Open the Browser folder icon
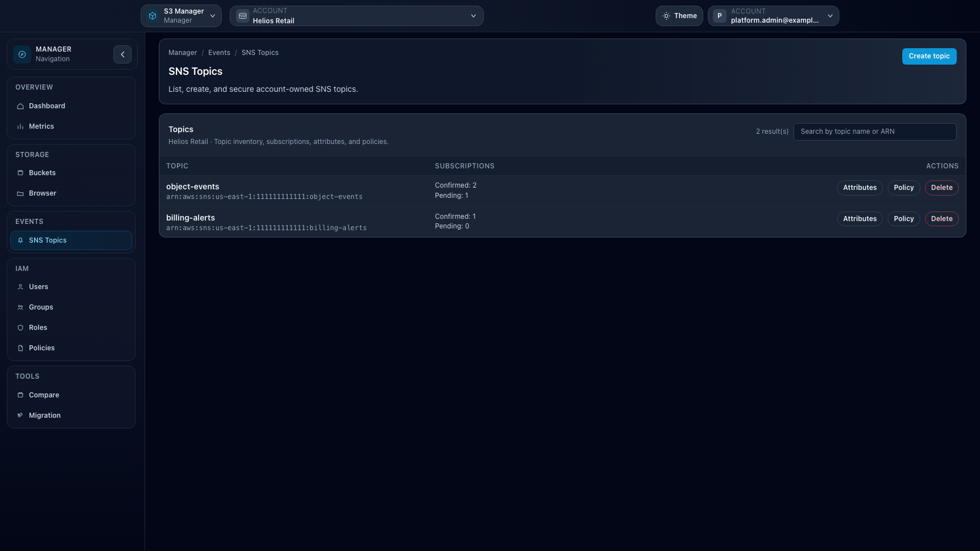 pos(20,193)
